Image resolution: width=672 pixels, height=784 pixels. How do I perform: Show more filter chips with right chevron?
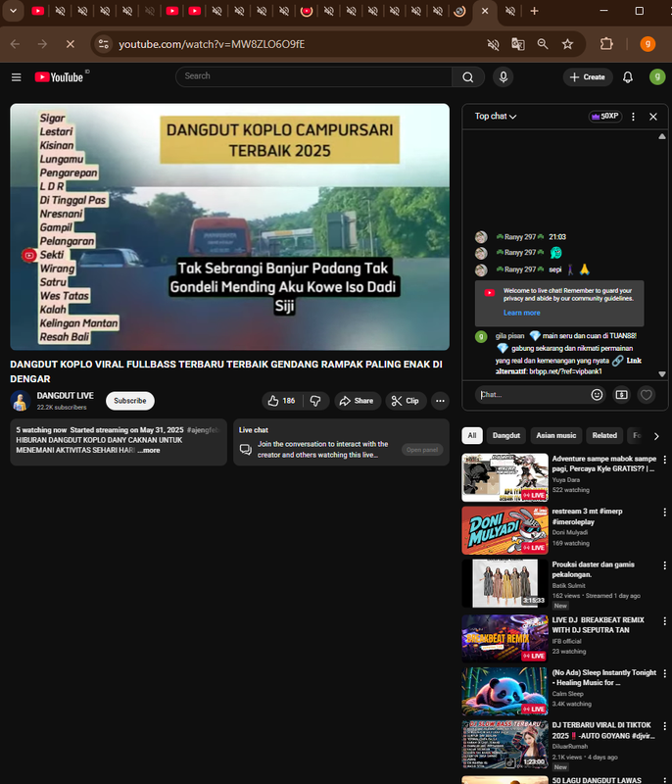click(656, 436)
